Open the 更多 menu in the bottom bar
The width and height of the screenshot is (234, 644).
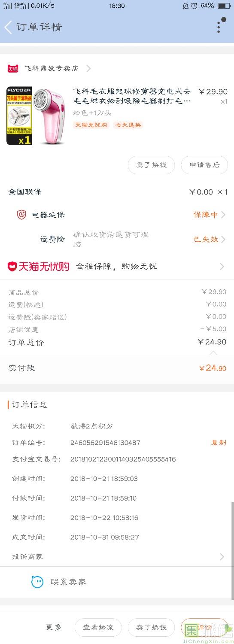click(x=54, y=627)
